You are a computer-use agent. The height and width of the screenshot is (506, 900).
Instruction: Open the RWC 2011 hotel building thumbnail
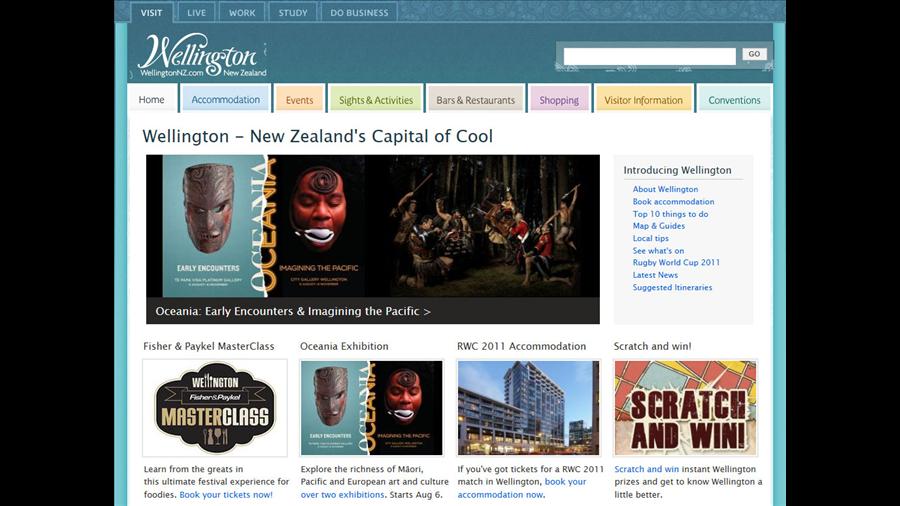529,408
